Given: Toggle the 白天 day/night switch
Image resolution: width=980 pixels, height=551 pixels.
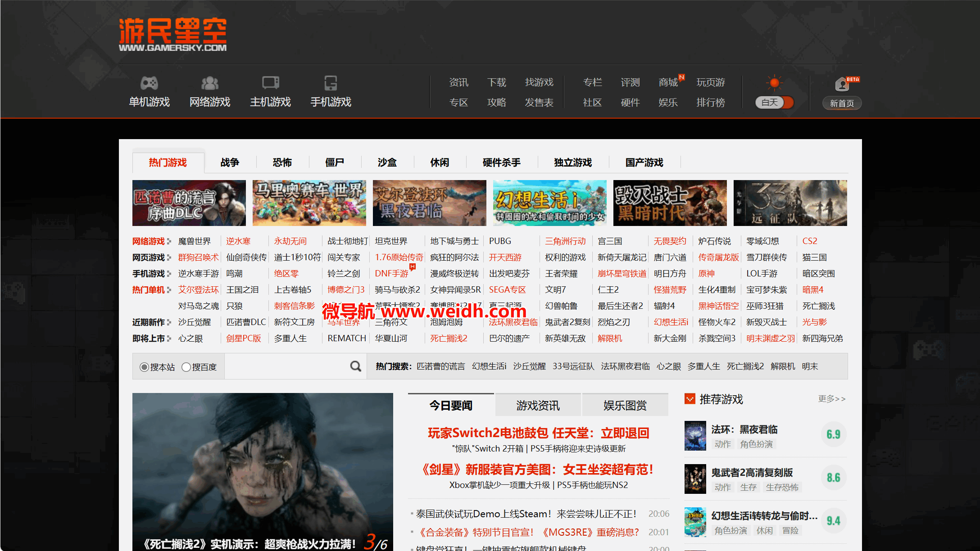Looking at the screenshot, I should (x=774, y=103).
